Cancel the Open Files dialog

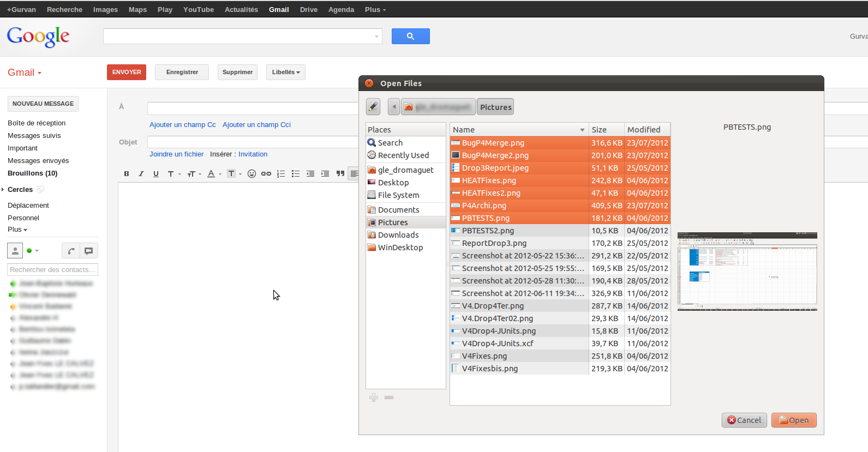tap(744, 420)
